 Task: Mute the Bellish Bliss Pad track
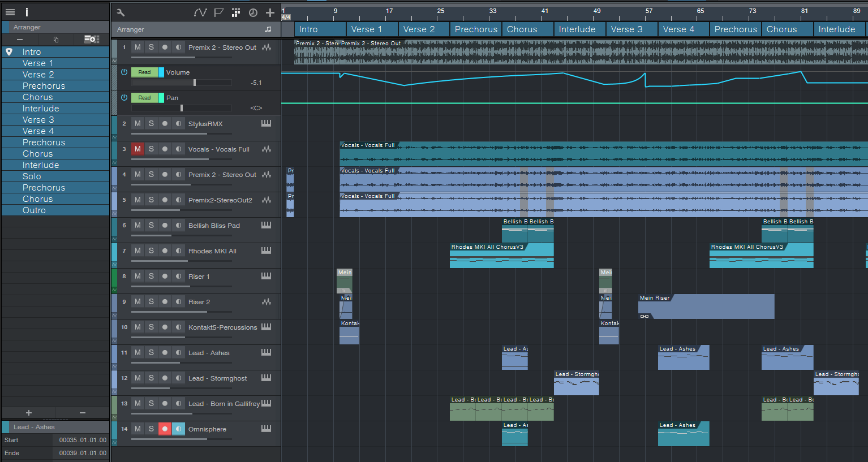[137, 226]
